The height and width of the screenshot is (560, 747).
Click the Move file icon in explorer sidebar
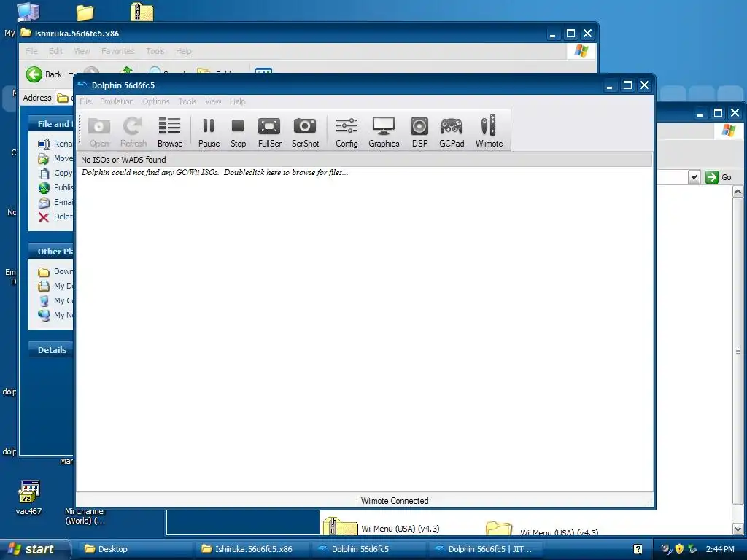coord(44,158)
